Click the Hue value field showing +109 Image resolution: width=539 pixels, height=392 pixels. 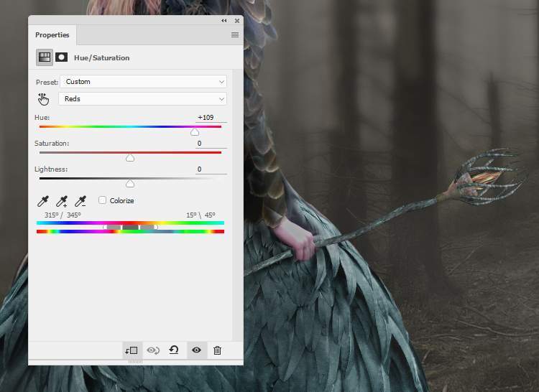211,118
